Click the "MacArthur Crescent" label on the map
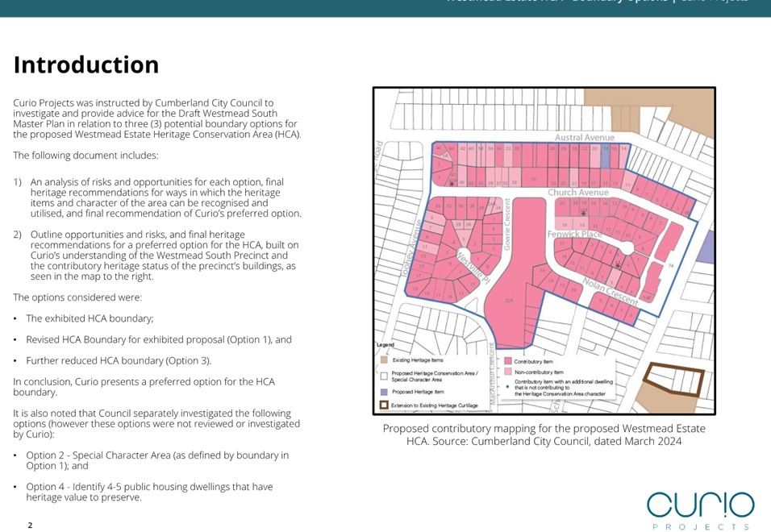 click(x=492, y=374)
